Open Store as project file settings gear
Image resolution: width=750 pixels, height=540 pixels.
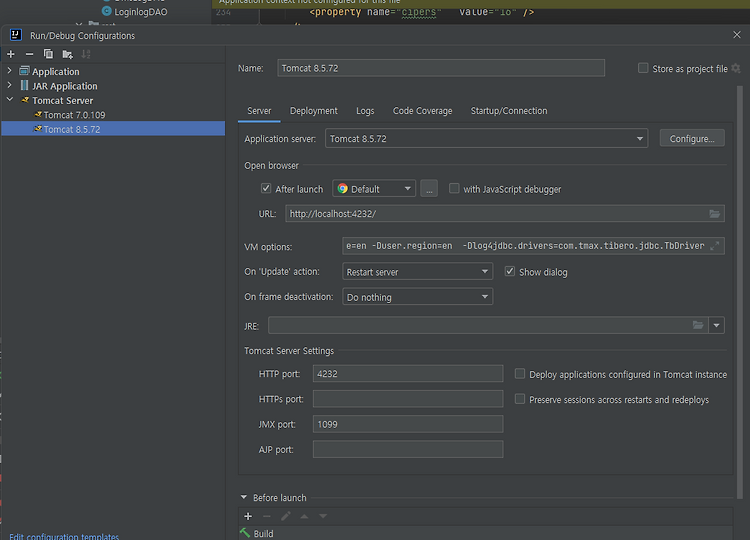pos(736,68)
